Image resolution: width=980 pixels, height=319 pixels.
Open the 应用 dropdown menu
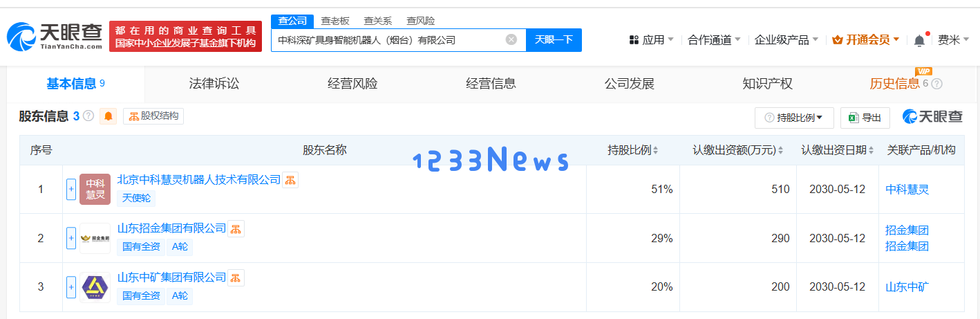(651, 40)
